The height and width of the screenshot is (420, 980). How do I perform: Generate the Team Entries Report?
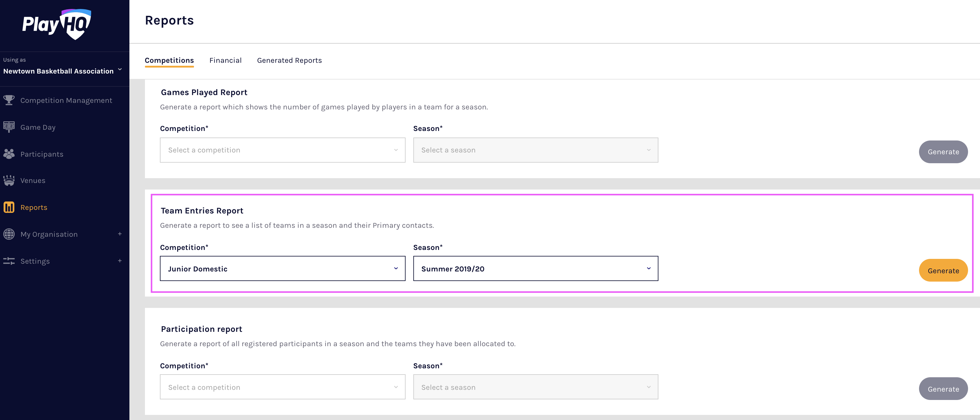[x=943, y=271]
